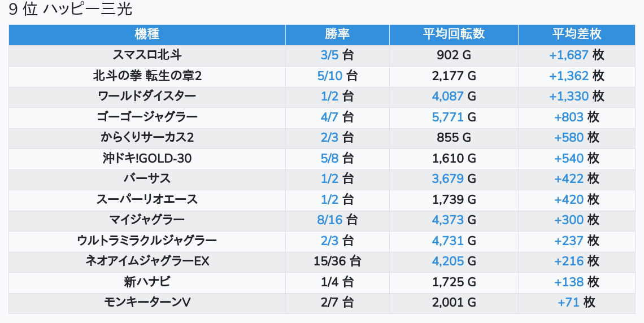Click the 平均回転数 column header
Viewport: 644px width, 323px height.
pos(454,34)
